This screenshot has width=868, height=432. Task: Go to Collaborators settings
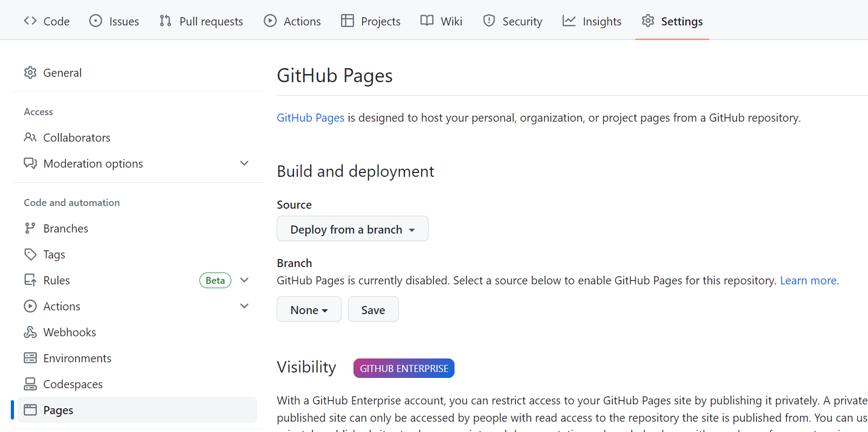137,137
